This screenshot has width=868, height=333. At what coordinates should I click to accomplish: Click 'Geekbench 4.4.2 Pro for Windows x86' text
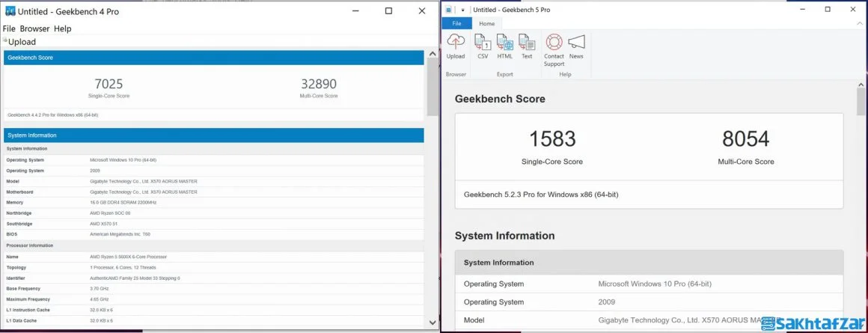click(x=53, y=115)
